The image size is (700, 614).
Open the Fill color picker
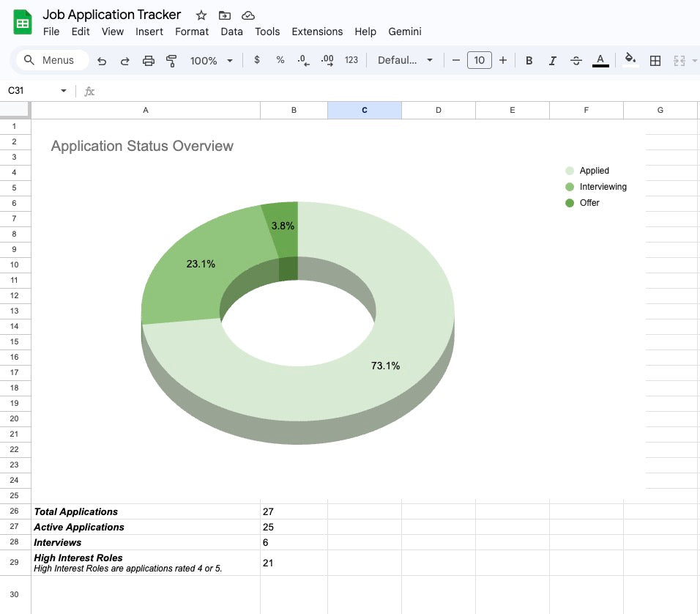pyautogui.click(x=630, y=60)
